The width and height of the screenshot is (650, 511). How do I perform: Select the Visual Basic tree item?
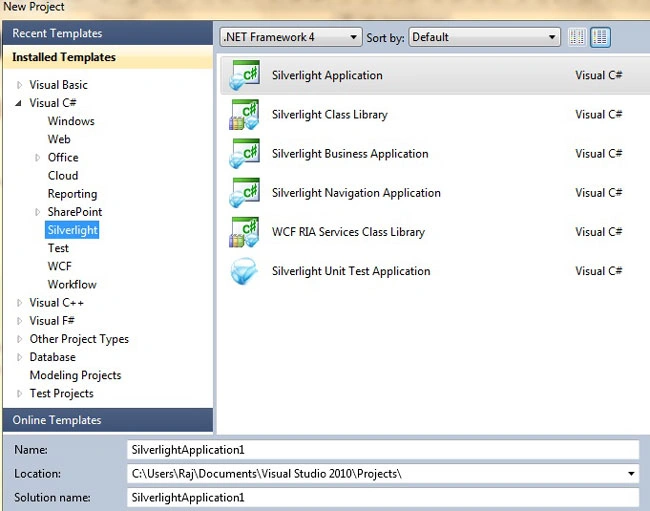(58, 85)
